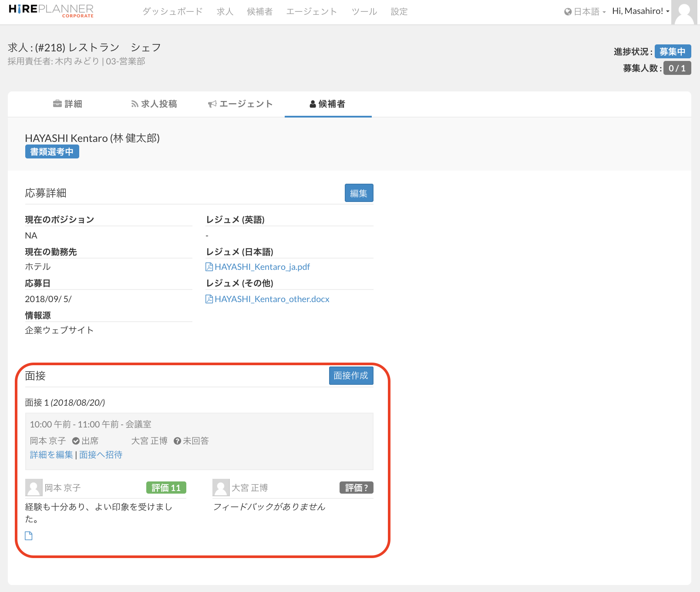700x592 pixels.
Task: Open the Hi, Masahiro! user menu
Action: (640, 11)
